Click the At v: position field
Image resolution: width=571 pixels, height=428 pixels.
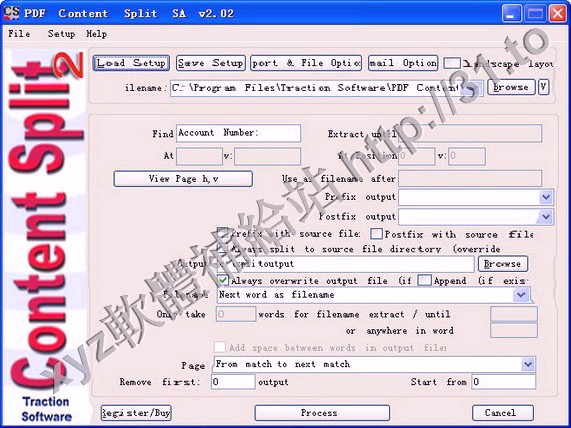[x=267, y=156]
